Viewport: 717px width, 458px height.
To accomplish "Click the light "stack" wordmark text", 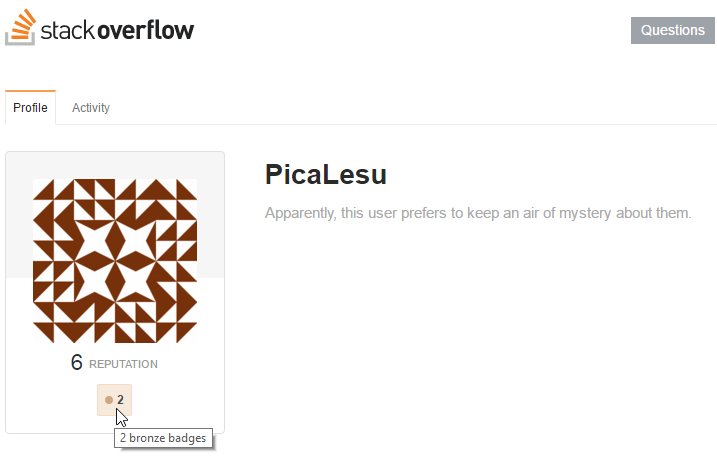I will tap(68, 31).
